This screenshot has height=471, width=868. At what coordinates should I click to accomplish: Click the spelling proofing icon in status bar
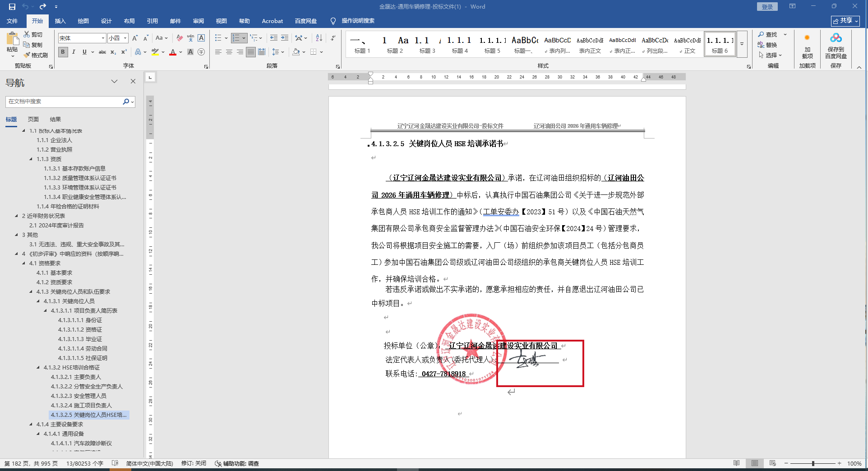pos(115,463)
